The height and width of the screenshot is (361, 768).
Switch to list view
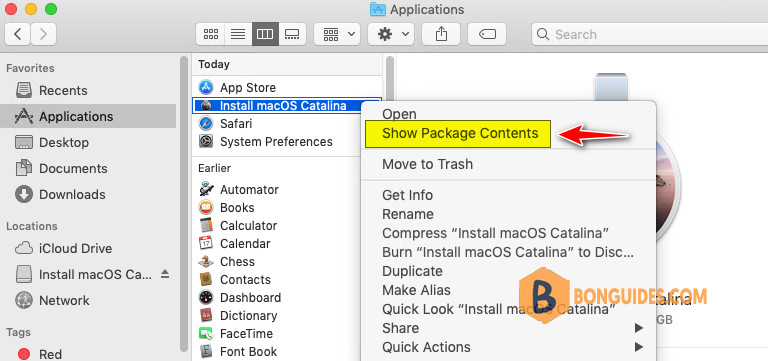tap(238, 34)
